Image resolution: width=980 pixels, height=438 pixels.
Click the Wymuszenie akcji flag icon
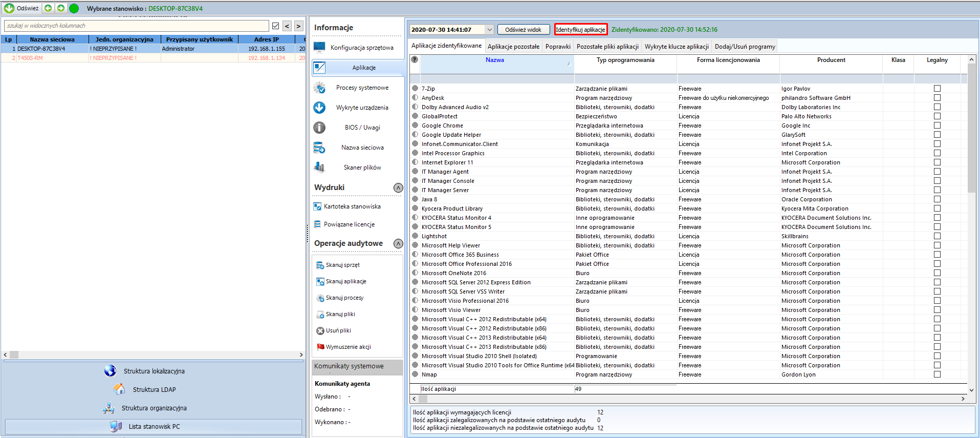[320, 347]
